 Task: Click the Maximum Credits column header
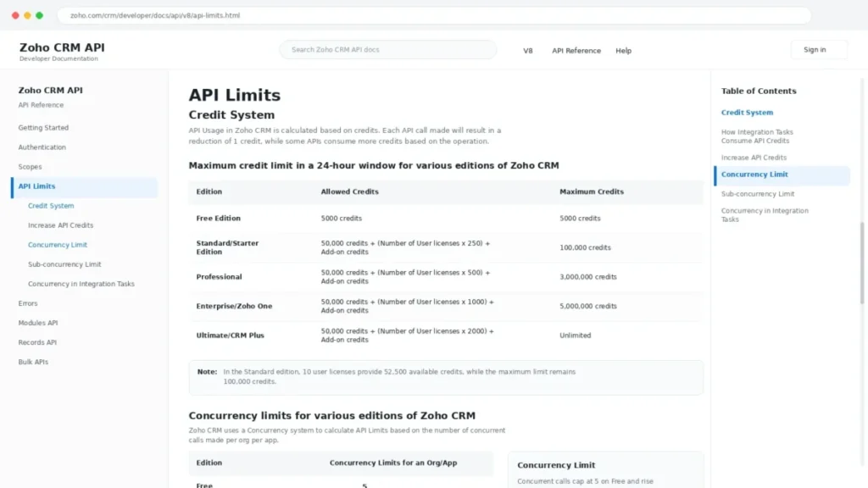coord(591,192)
